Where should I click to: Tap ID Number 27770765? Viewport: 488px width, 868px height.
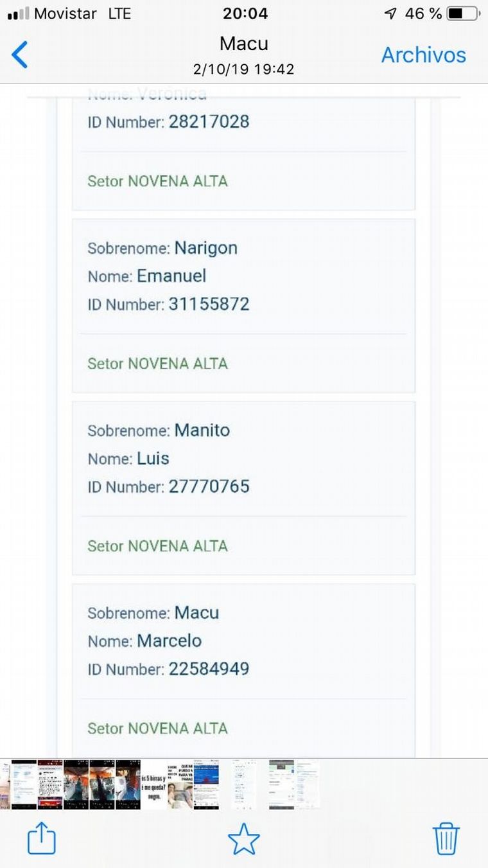(209, 486)
